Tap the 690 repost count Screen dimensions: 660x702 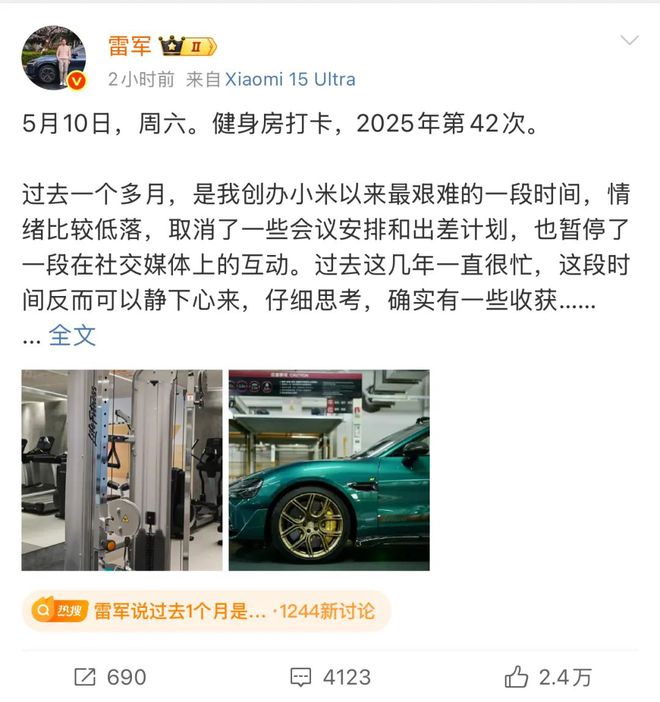[127, 677]
